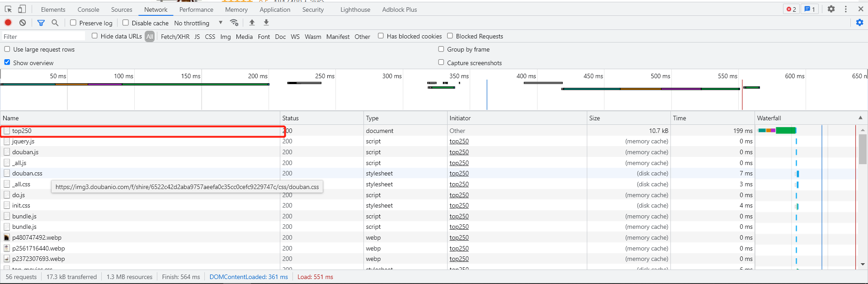Close the DevTools panel
Screen dimensions: 868x284
pyautogui.click(x=861, y=9)
